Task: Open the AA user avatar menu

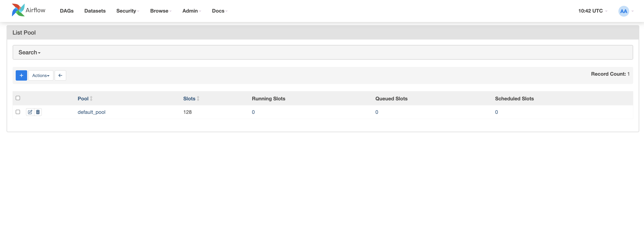Action: tap(624, 11)
